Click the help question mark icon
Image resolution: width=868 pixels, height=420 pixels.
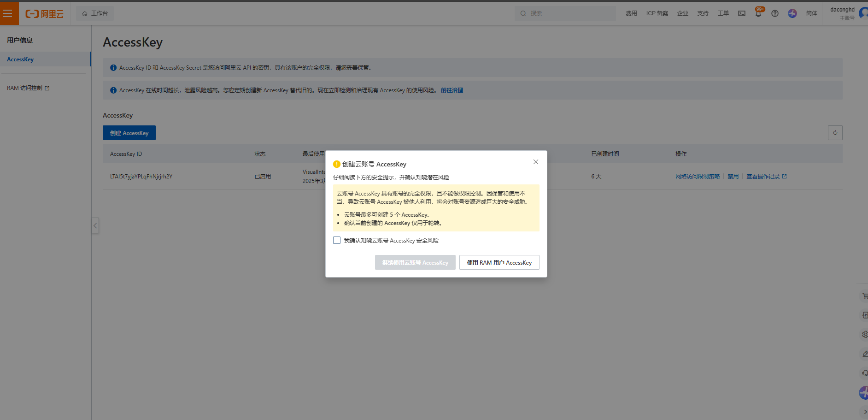[775, 13]
